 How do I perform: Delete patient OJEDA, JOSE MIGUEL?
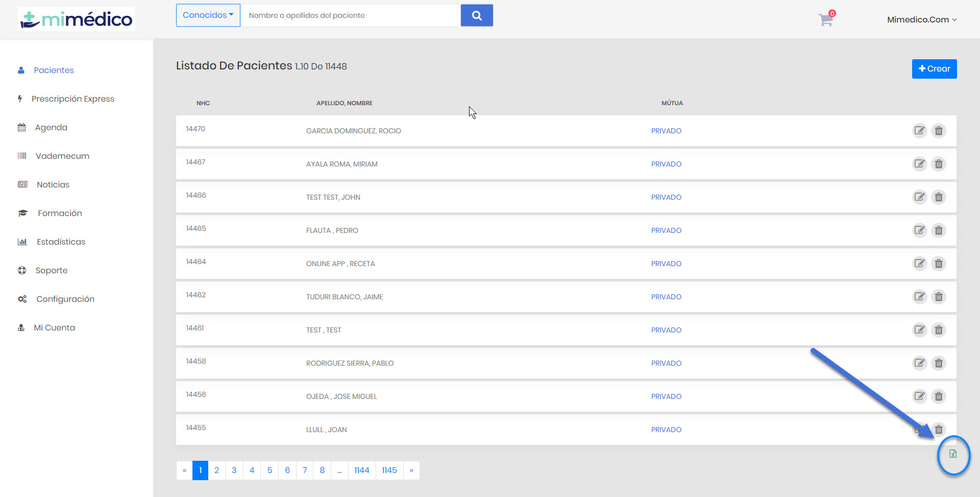pos(938,396)
